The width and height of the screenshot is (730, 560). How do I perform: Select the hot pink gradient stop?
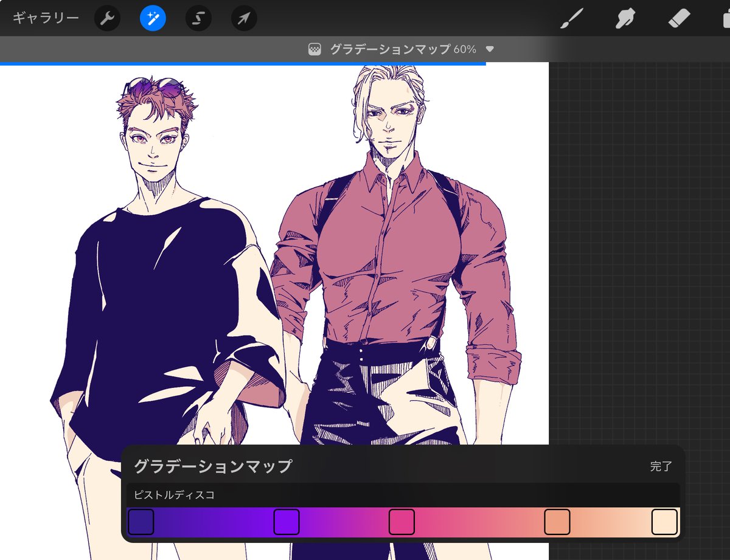[401, 522]
